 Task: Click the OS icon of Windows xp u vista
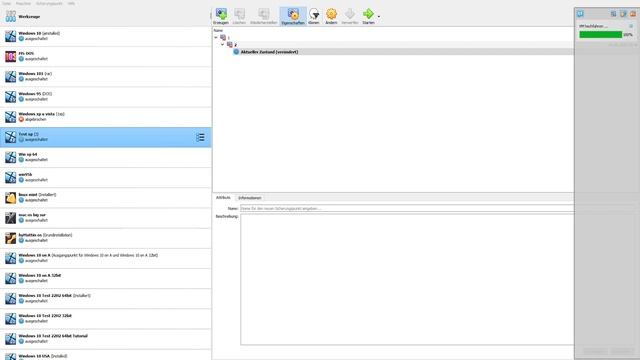coord(11,117)
